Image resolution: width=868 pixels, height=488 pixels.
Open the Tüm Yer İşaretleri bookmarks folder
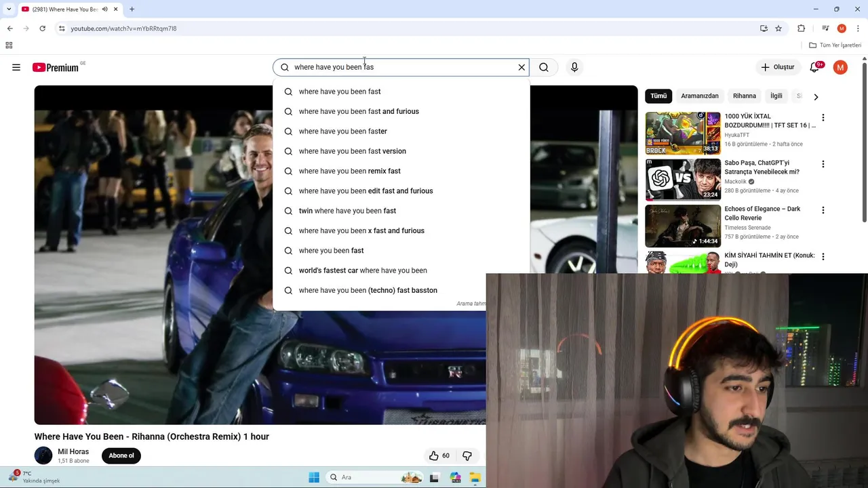835,45
